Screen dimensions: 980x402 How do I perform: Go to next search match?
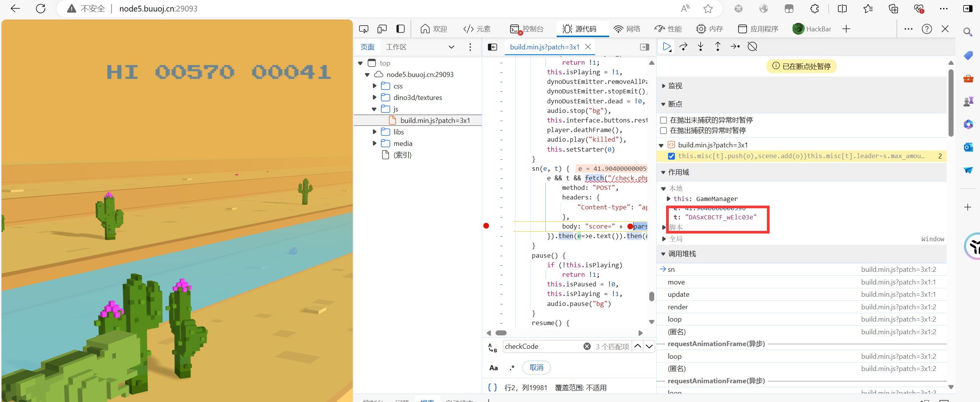(649, 346)
